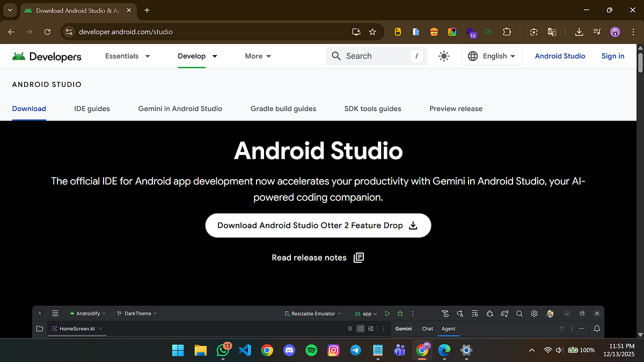Viewport: 644px width, 362px height.
Task: Open the tab search dropdown arrow
Action: click(10, 10)
